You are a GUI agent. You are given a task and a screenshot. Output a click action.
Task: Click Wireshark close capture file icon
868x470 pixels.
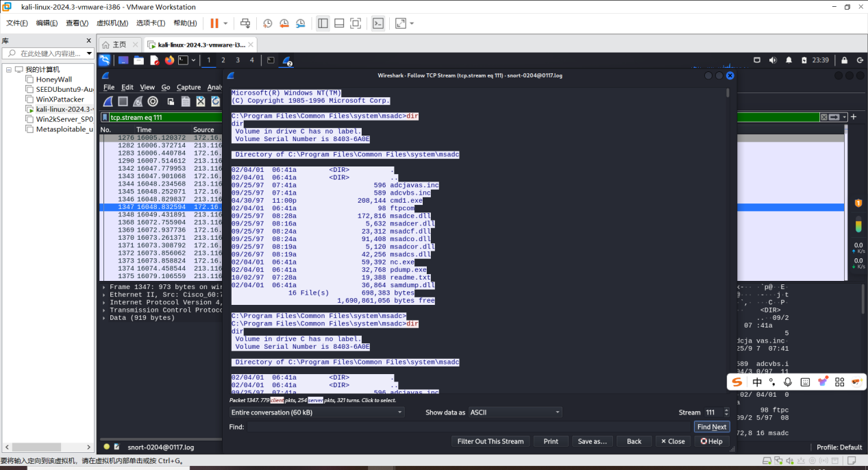201,101
